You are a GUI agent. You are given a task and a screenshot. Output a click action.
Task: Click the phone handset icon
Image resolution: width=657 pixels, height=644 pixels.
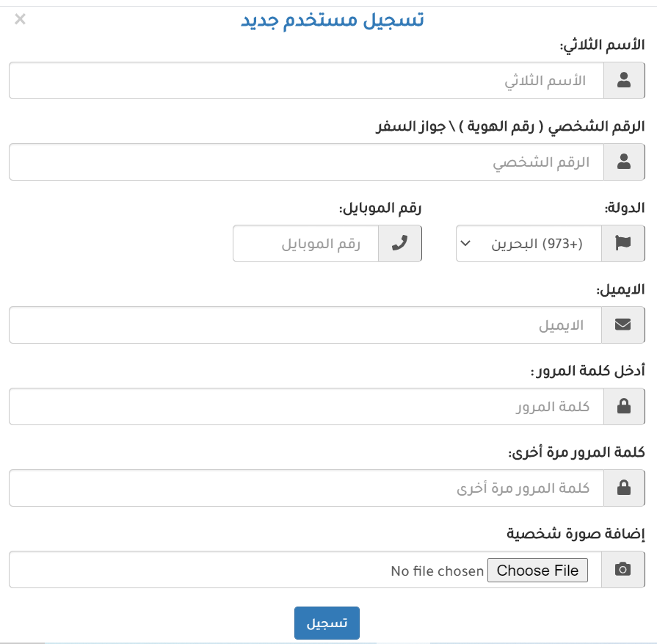pyautogui.click(x=399, y=244)
